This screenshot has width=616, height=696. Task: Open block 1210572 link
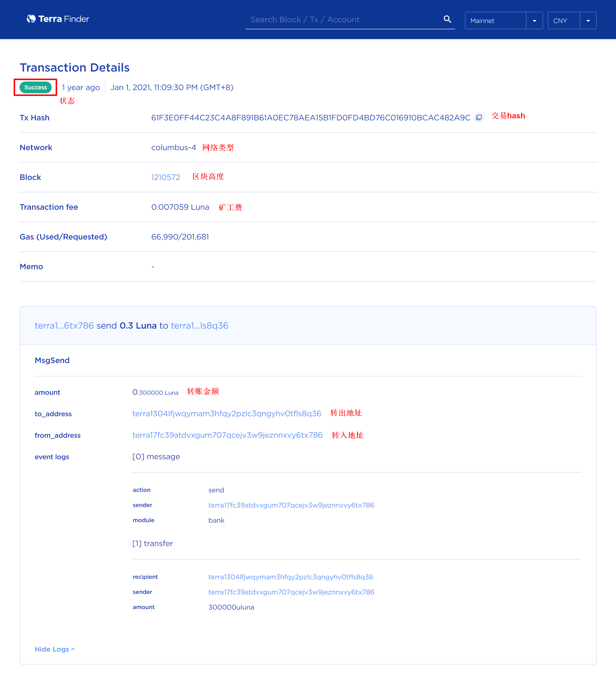coord(166,177)
